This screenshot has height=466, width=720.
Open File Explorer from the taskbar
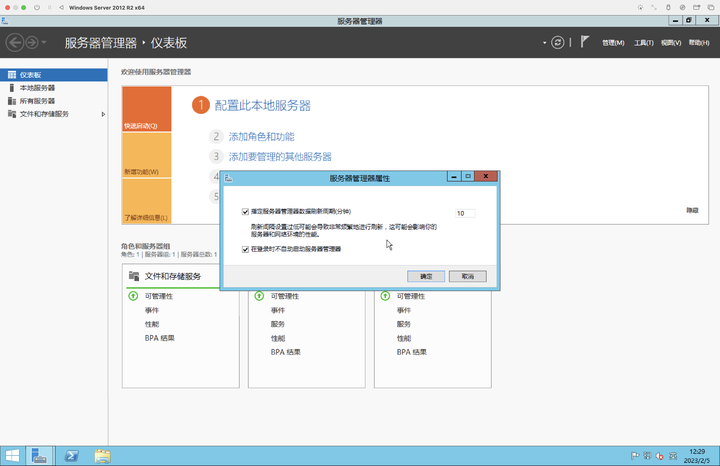point(102,456)
